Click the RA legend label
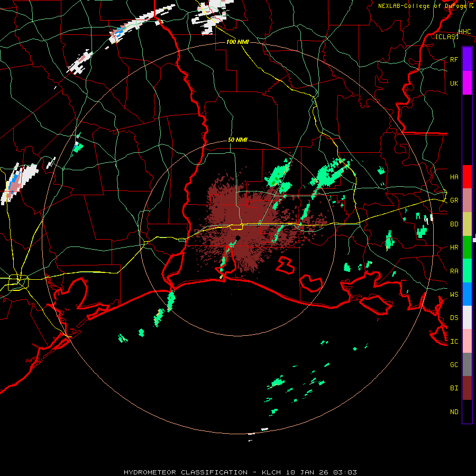Image resolution: width=476 pixels, height=476 pixels. coord(454,271)
